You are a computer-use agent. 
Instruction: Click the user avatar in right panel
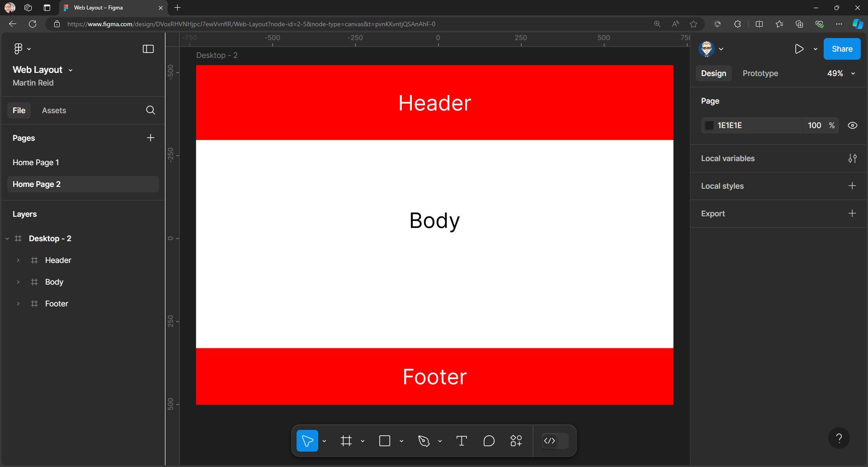pos(707,49)
